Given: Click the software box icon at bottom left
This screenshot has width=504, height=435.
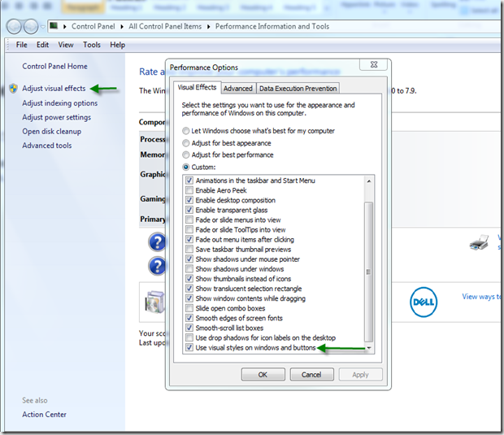Looking at the screenshot, I should (154, 302).
